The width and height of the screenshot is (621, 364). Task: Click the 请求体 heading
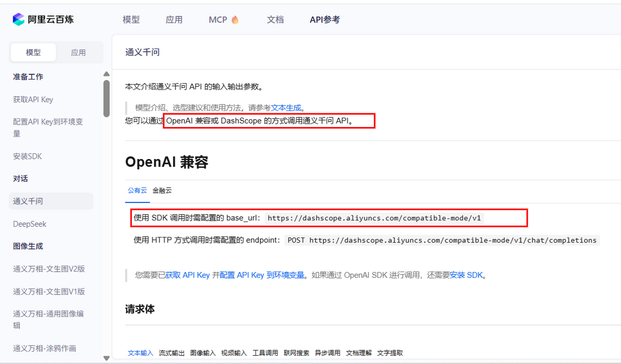(x=140, y=309)
